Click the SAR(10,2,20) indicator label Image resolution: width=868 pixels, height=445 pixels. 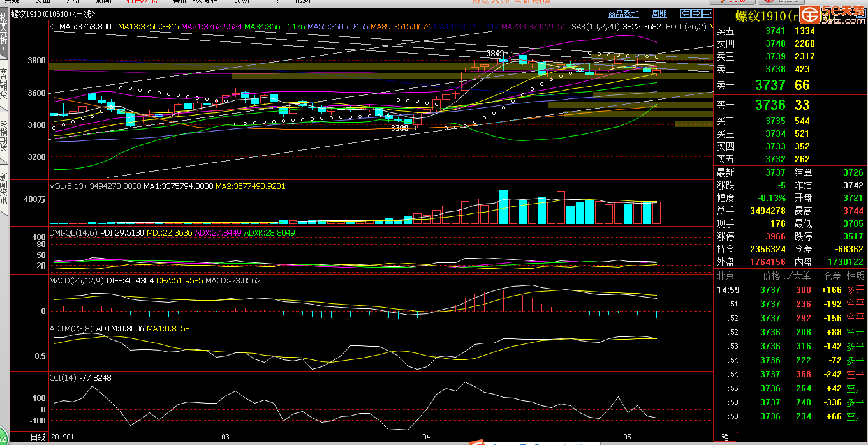point(595,27)
